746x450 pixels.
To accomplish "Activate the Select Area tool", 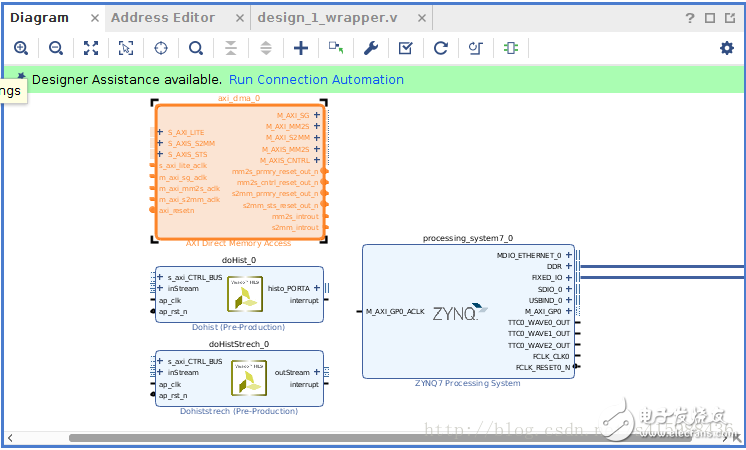I will (x=126, y=48).
